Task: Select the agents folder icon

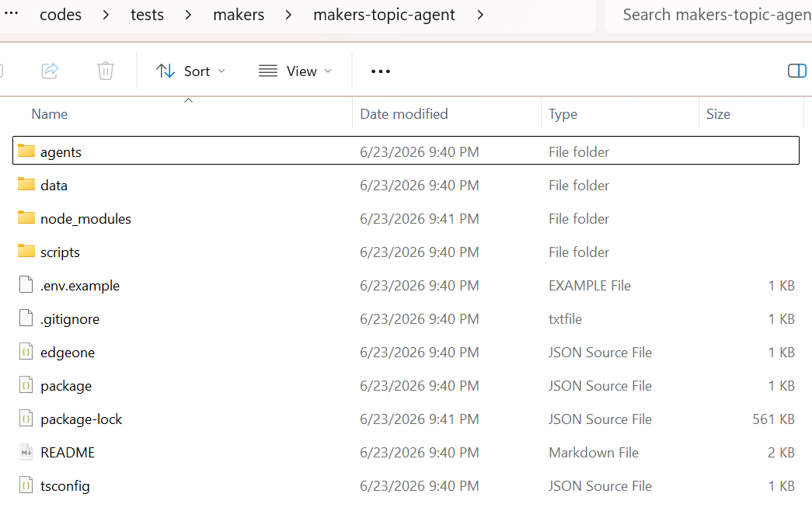Action: [26, 151]
